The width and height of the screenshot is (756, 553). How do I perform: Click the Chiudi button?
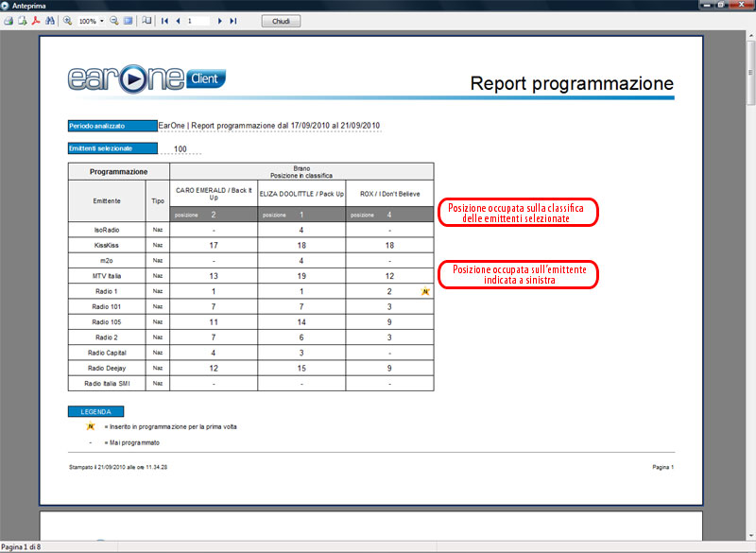coord(281,21)
